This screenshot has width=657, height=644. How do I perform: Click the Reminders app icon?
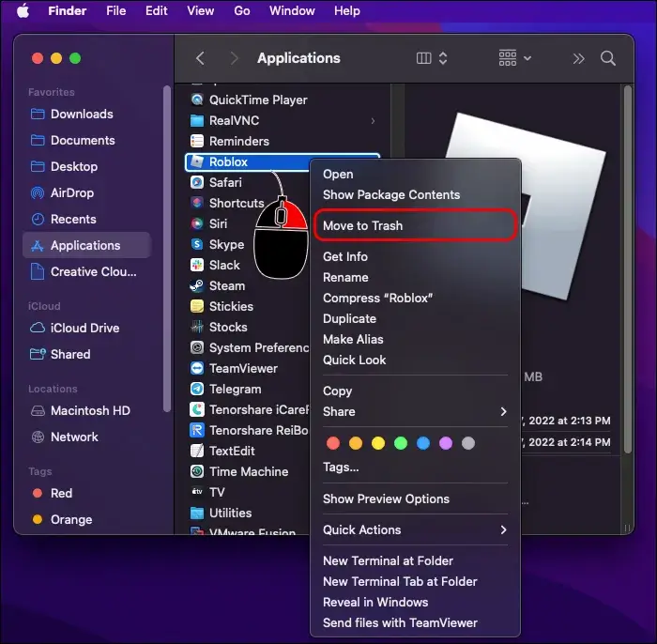[x=197, y=141]
